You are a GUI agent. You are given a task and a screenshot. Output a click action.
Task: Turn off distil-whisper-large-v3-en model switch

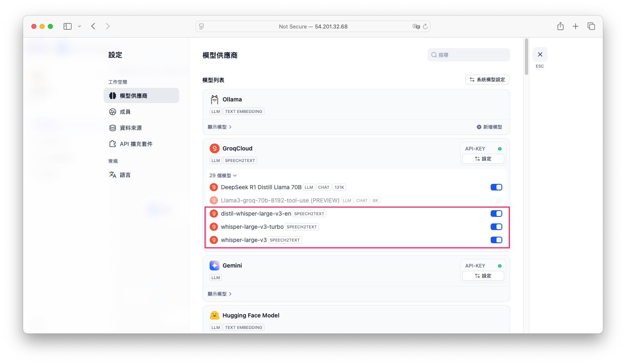coord(496,214)
